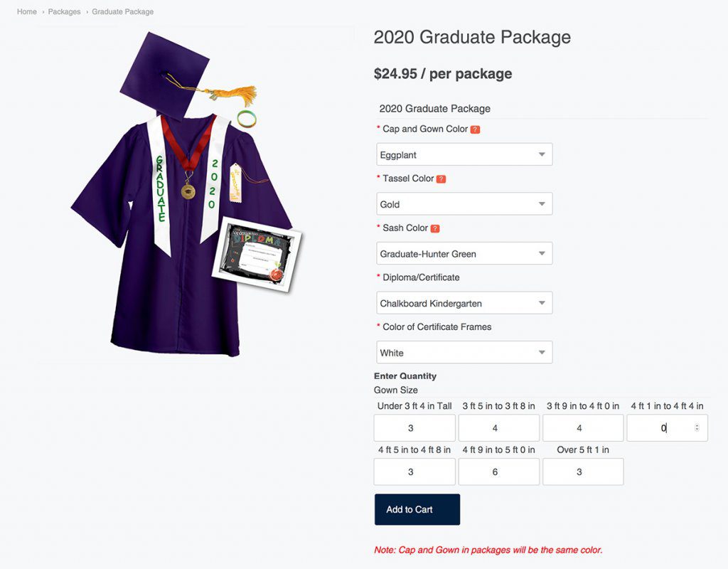Select the 3 ft 5 in to 3 ft 8 in quantity box

click(498, 427)
